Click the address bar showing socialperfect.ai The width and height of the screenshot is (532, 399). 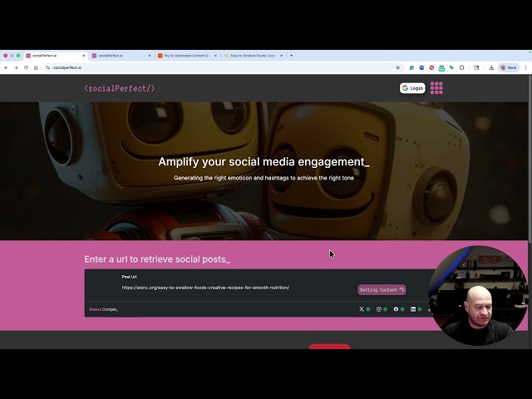222,67
